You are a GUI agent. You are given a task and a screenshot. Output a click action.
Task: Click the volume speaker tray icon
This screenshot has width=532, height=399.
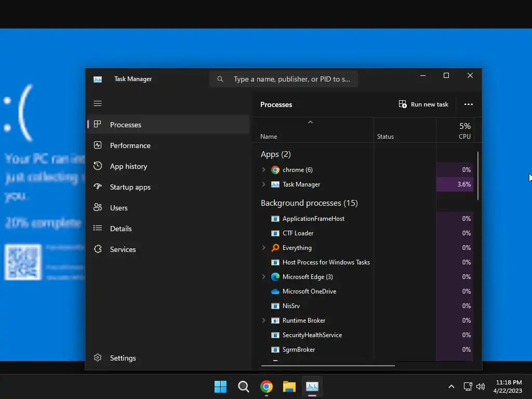click(481, 387)
